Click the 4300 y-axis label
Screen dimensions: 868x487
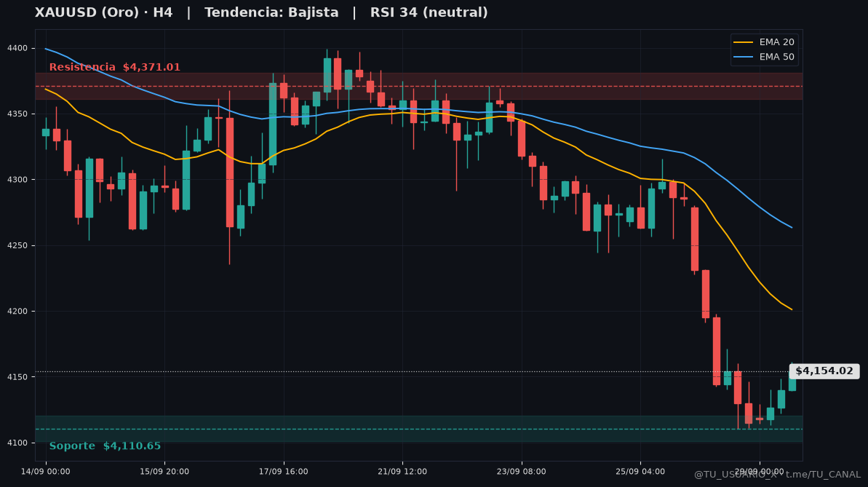(x=17, y=180)
